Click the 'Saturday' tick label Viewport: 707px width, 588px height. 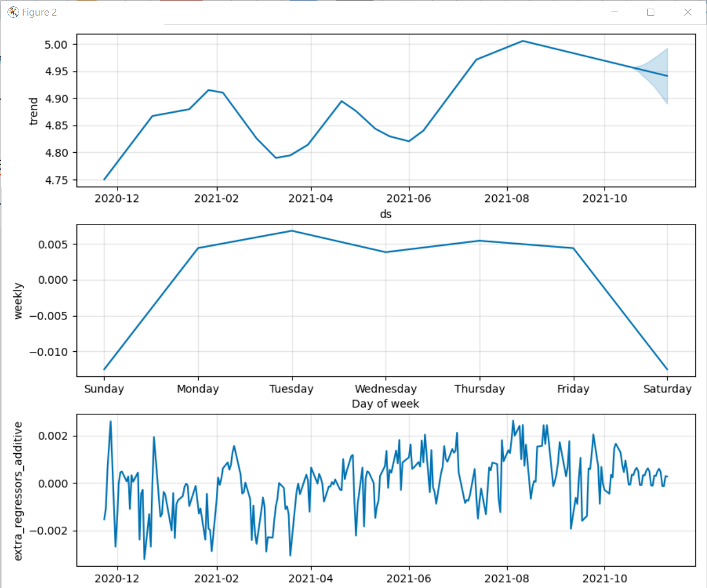668,389
